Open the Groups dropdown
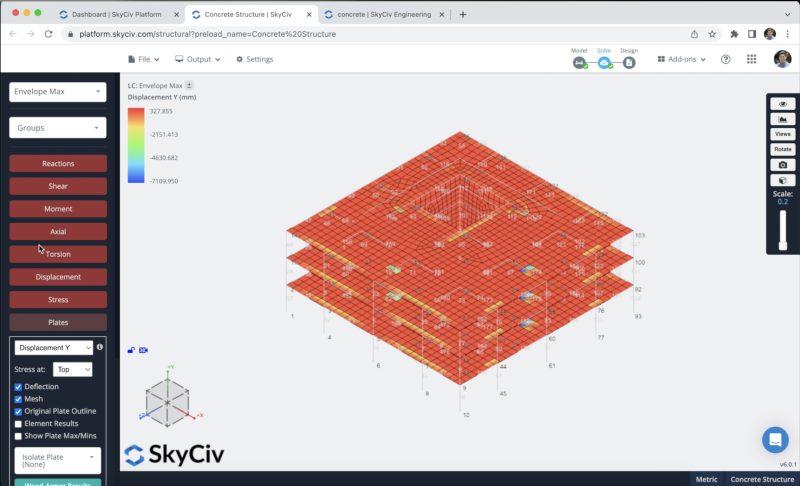 coord(58,127)
